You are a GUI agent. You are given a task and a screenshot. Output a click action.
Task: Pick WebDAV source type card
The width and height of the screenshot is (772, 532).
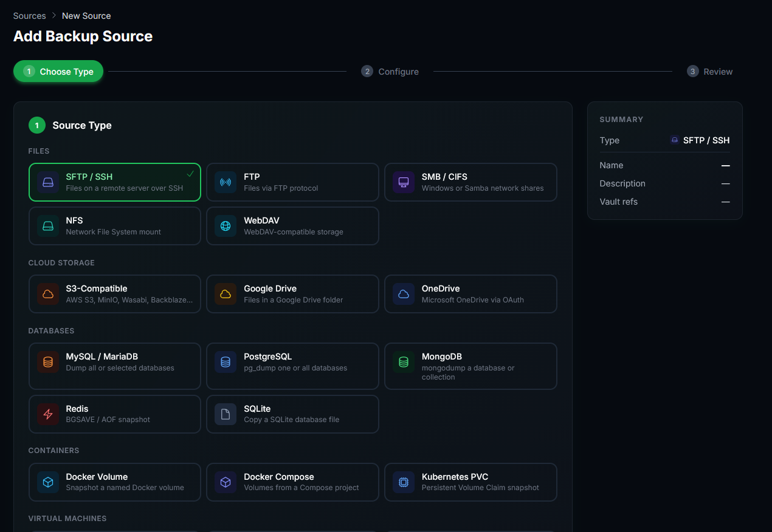(x=292, y=226)
